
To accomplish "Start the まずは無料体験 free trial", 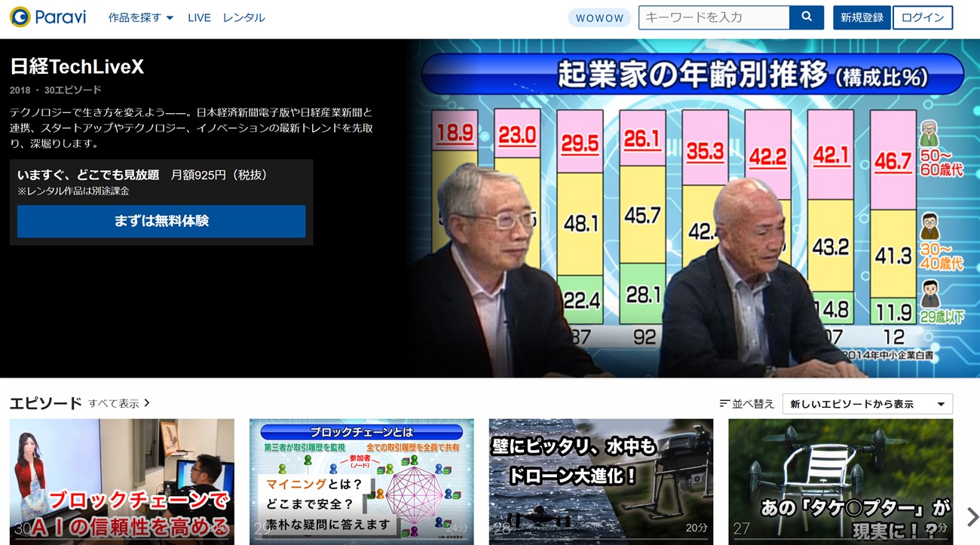I will (x=161, y=222).
